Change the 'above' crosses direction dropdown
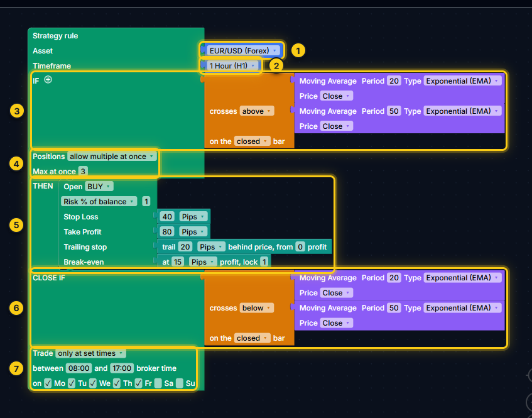Viewport: 532px width, 418px height. coord(257,111)
